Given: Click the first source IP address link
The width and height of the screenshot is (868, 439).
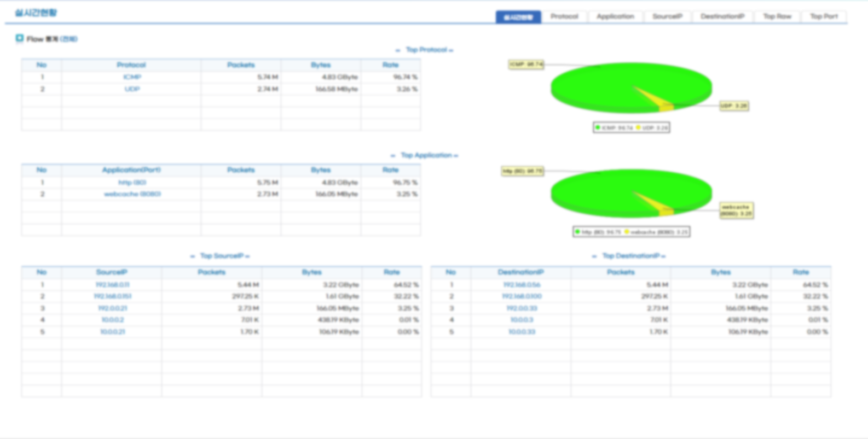Looking at the screenshot, I should coord(112,285).
